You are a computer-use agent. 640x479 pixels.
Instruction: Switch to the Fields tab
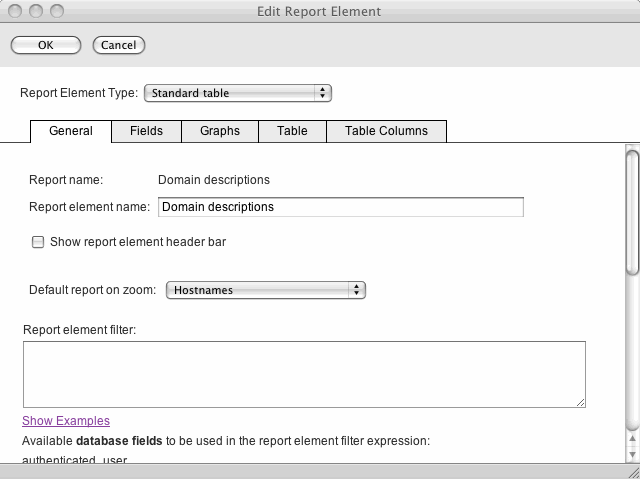[x=146, y=131]
